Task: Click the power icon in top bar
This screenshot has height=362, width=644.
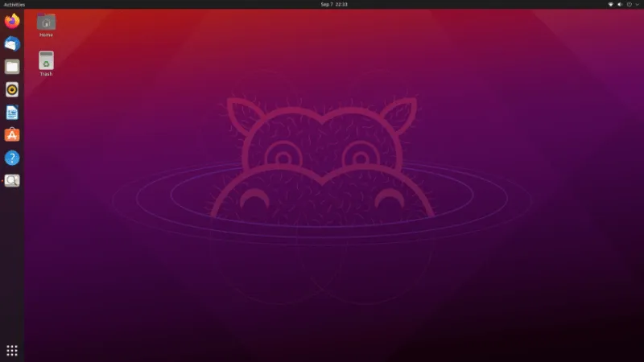Action: pyautogui.click(x=630, y=5)
